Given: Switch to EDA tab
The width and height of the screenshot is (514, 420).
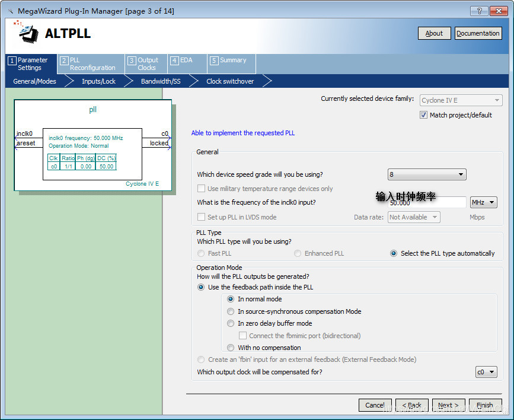Looking at the screenshot, I should coord(187,63).
